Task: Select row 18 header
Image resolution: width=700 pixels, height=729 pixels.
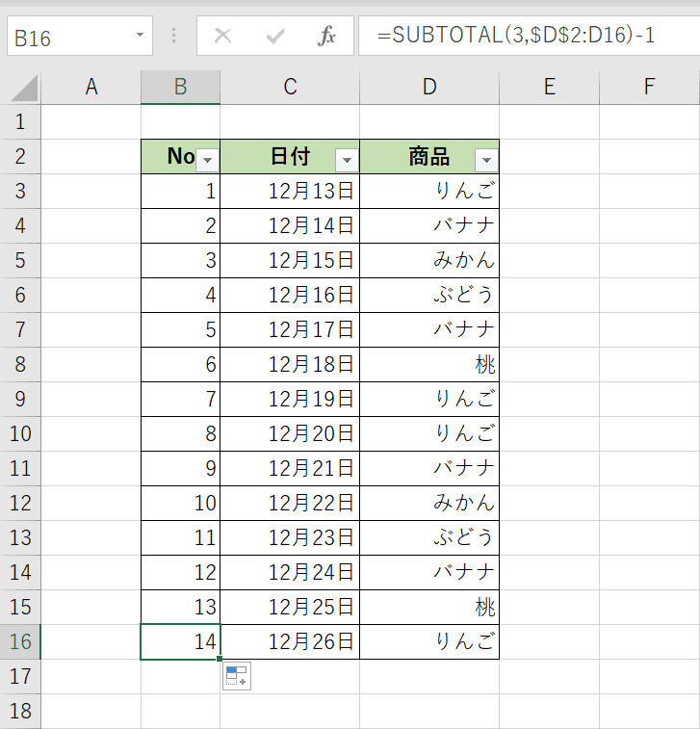Action: pyautogui.click(x=20, y=712)
